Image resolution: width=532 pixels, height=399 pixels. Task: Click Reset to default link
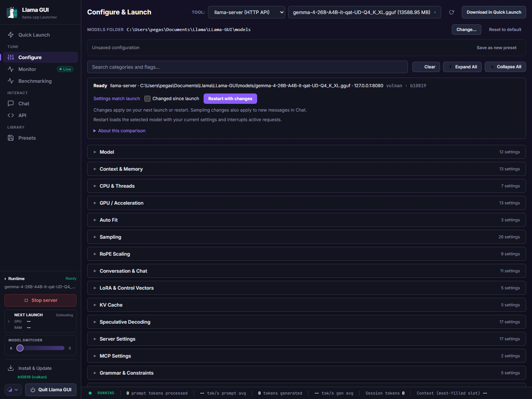[505, 30]
